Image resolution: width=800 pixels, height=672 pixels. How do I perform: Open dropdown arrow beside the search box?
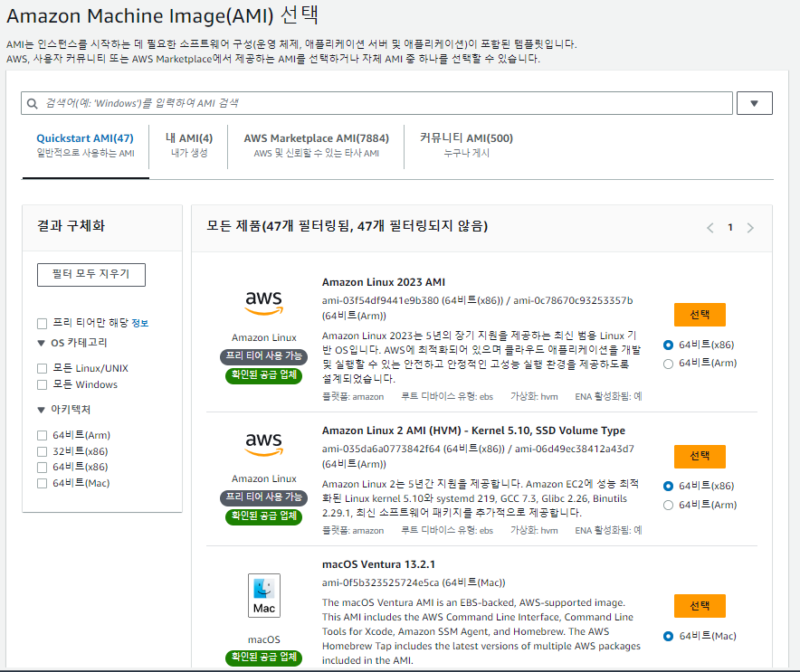click(x=754, y=103)
